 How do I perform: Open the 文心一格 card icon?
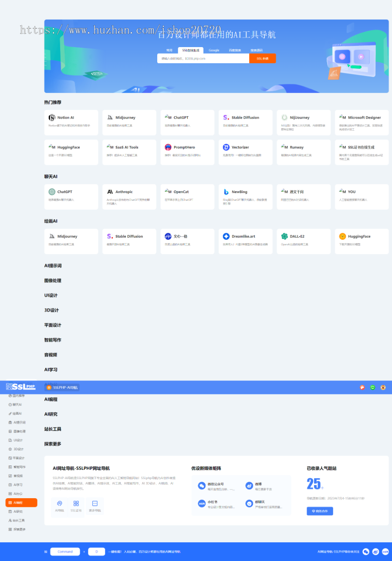[168, 236]
